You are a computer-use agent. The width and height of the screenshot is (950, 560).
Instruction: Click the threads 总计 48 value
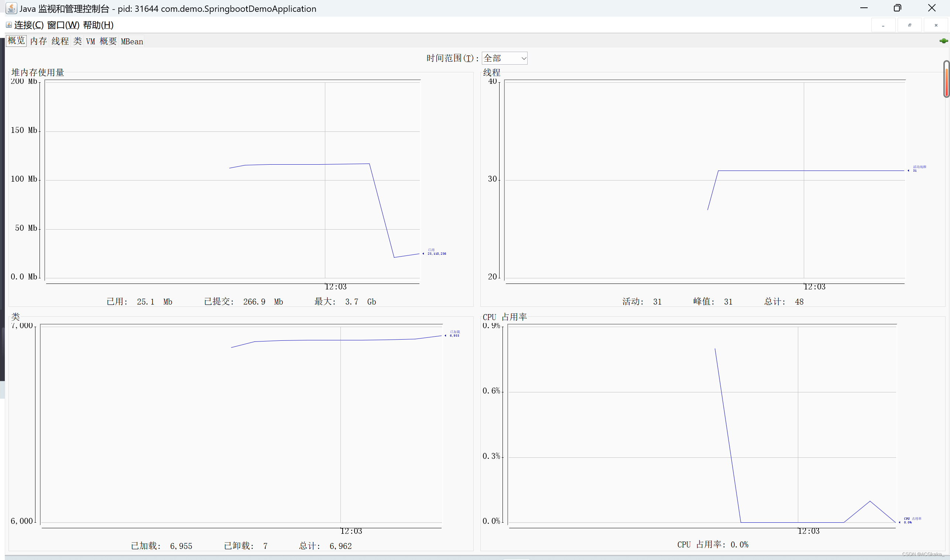pos(784,302)
